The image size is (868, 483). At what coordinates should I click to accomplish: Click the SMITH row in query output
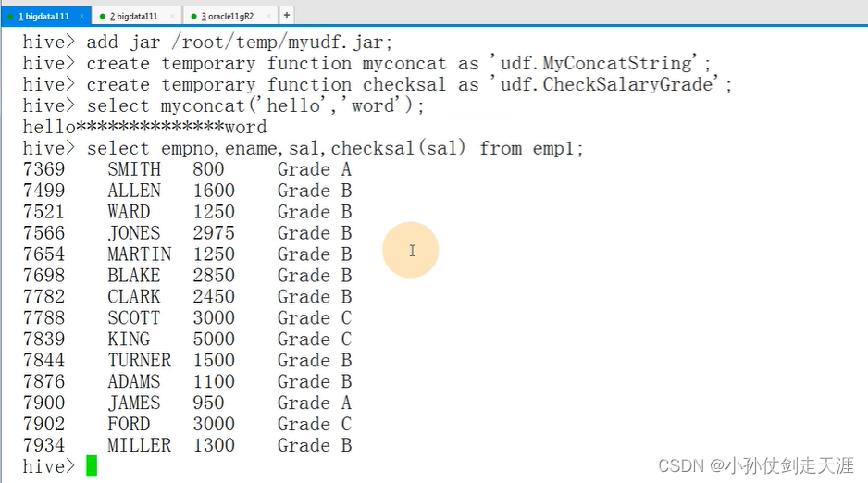(x=187, y=169)
